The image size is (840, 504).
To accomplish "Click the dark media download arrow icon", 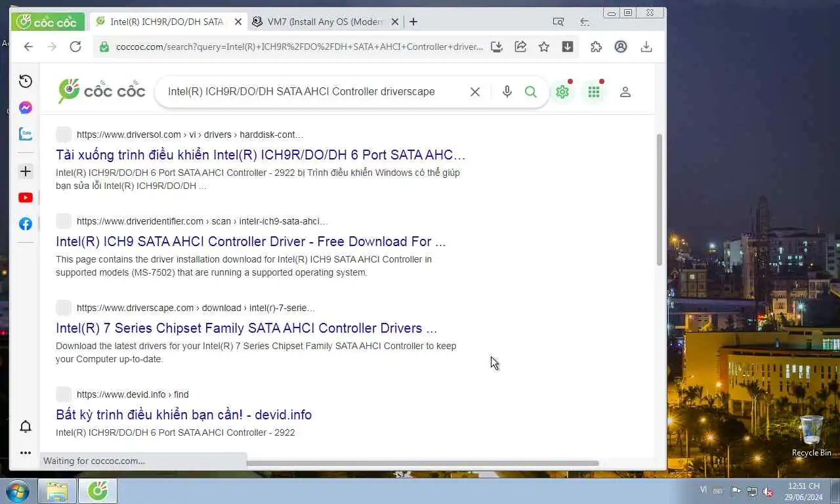I will pyautogui.click(x=568, y=47).
